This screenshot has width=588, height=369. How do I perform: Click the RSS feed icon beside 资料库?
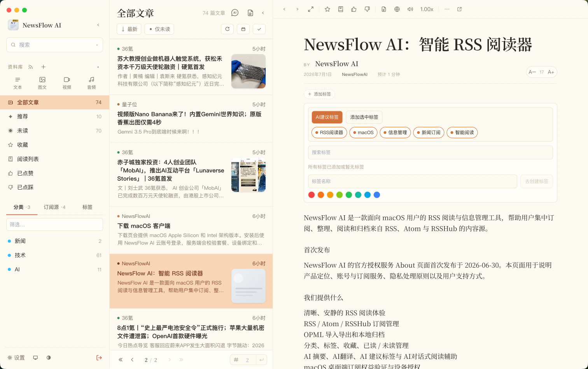(31, 67)
